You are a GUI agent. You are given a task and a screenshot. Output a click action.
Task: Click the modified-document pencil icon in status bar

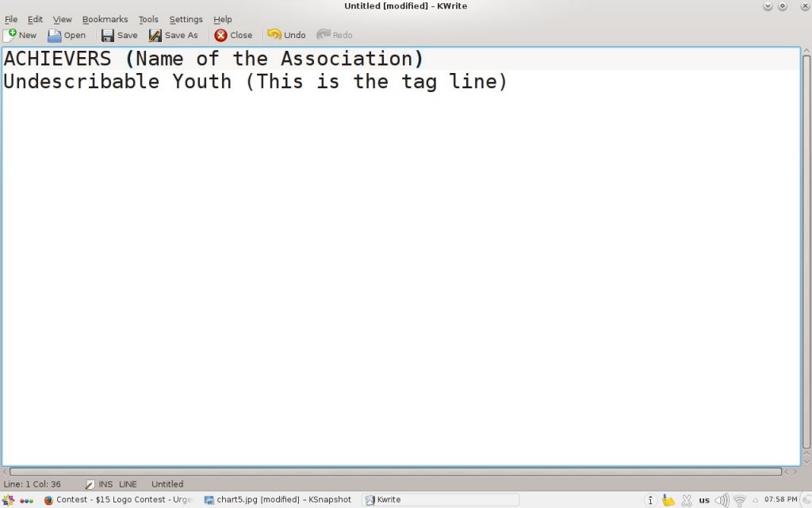point(90,484)
